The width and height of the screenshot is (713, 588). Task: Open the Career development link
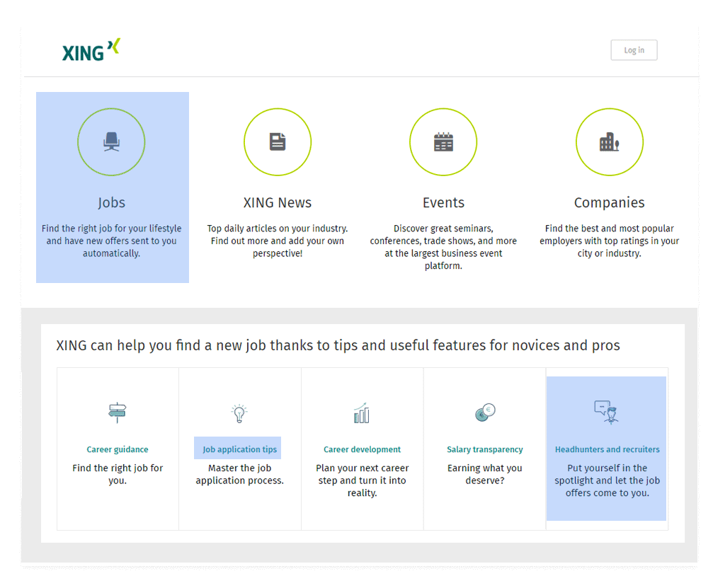coord(362,449)
